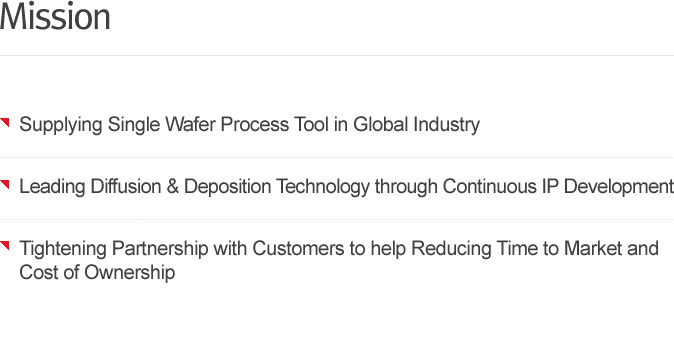Click the dotted separator below IP Development line
This screenshot has width=674, height=362.
point(337,219)
